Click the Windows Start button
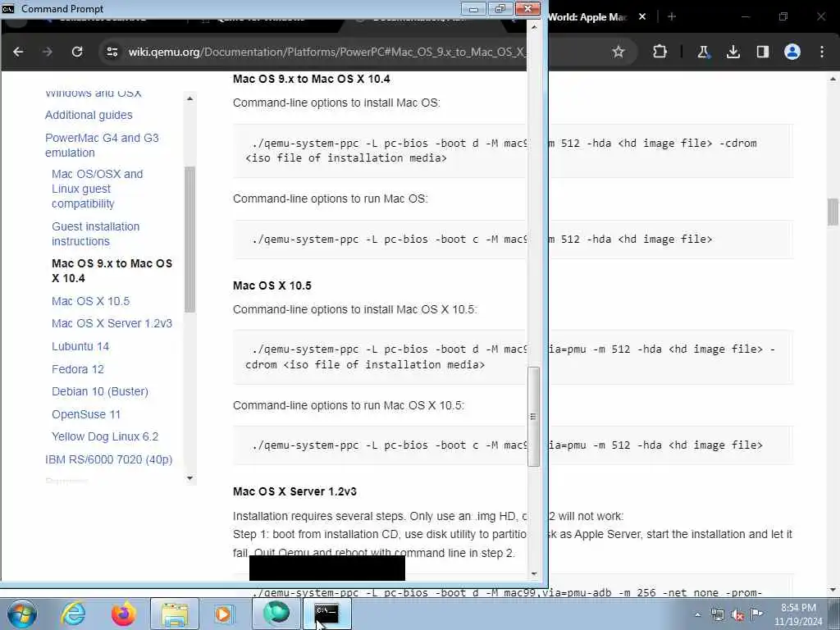This screenshot has height=630, width=840. pyautogui.click(x=21, y=614)
